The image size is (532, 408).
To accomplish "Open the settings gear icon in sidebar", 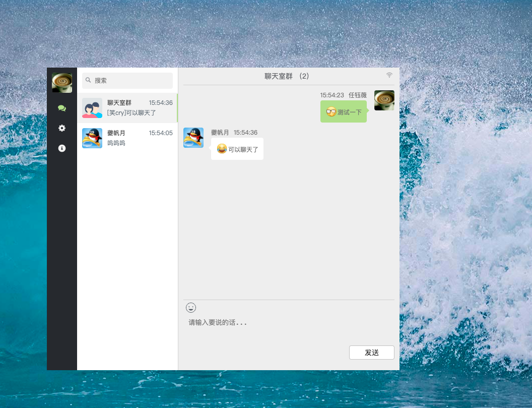I will coord(61,128).
